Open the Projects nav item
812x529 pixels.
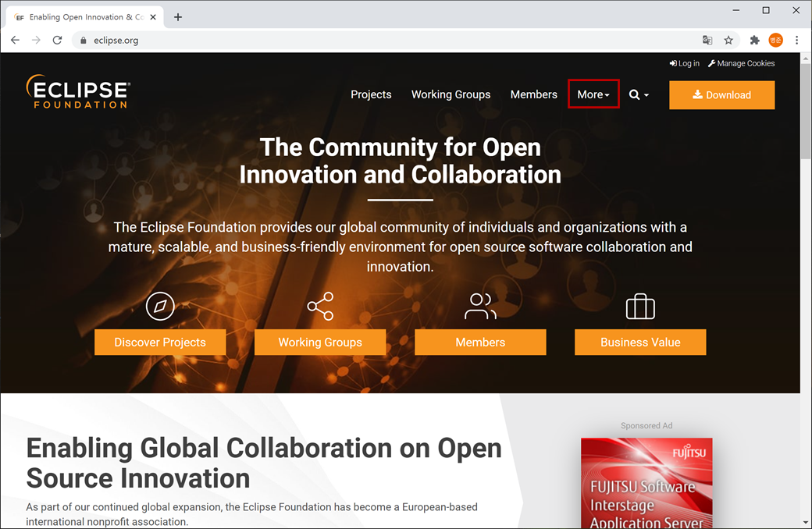(371, 94)
